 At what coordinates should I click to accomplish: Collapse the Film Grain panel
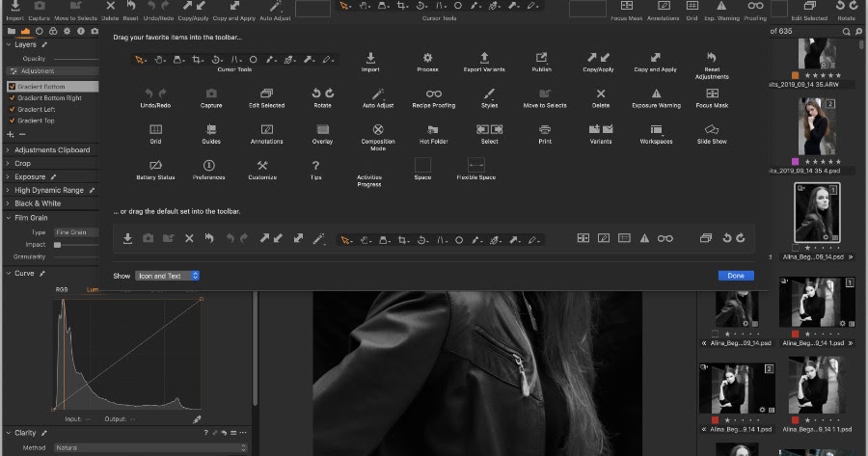(9, 218)
